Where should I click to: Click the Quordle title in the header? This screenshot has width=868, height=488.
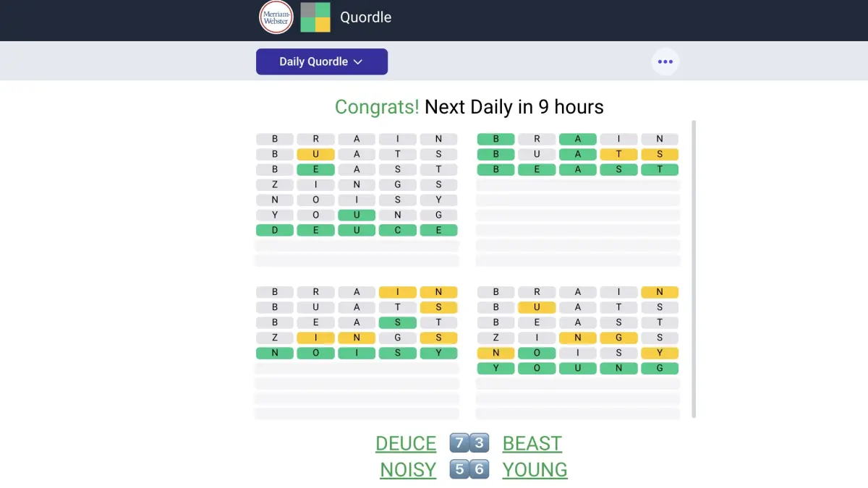(365, 17)
